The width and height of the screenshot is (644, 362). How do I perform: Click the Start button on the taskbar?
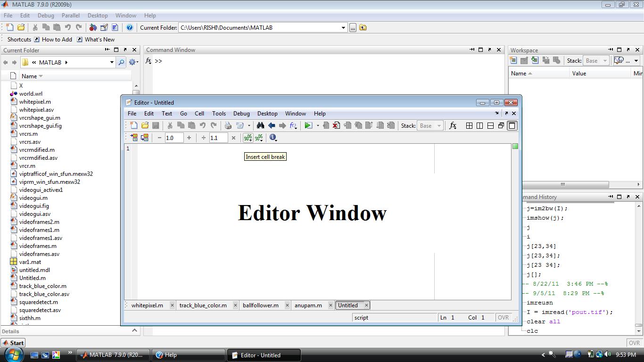(x=13, y=343)
